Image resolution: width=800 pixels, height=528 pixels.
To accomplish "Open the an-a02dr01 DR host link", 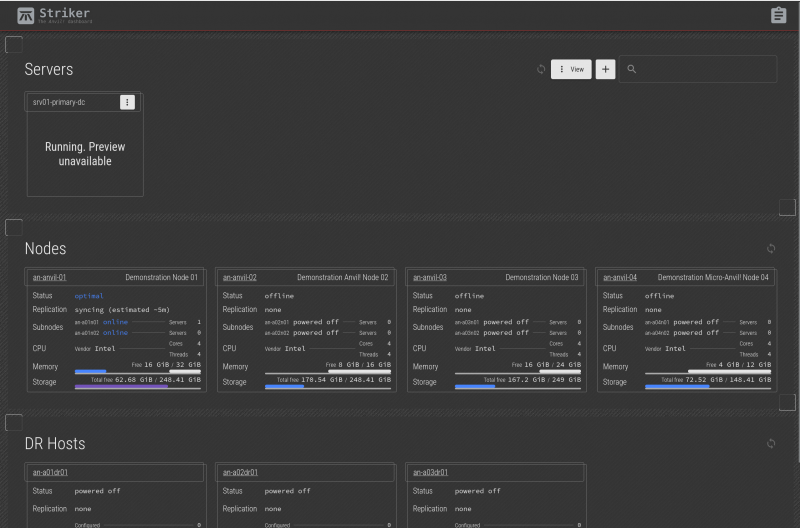I will point(240,472).
